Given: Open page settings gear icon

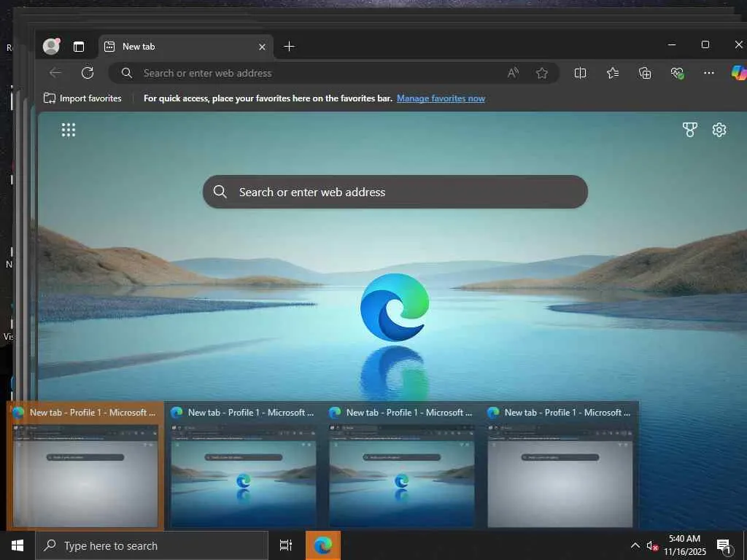Looking at the screenshot, I should [x=719, y=130].
